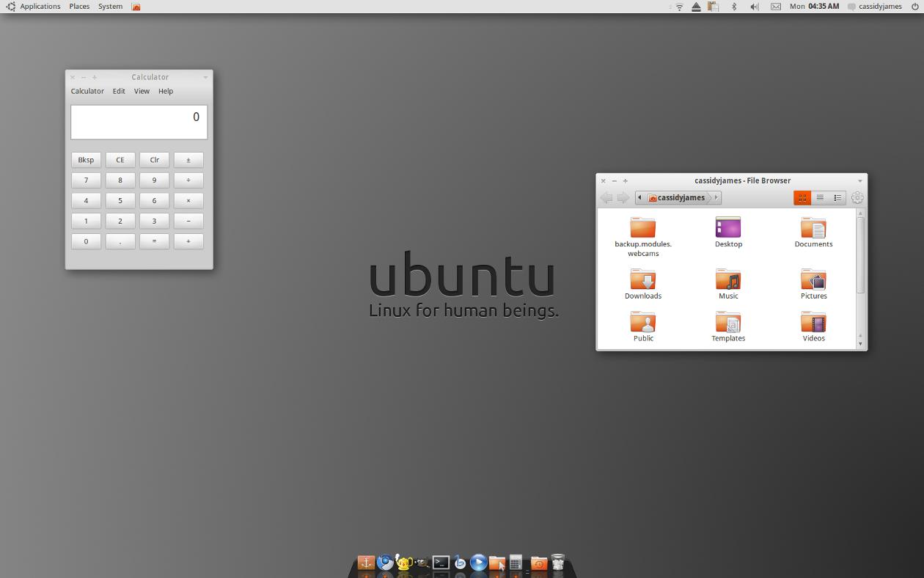Switch File Browser to compact view
This screenshot has width=924, height=578.
tap(837, 197)
